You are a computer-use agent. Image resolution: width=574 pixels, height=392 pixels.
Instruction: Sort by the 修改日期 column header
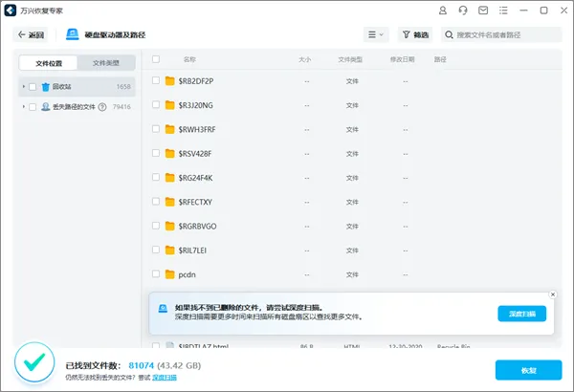[403, 59]
